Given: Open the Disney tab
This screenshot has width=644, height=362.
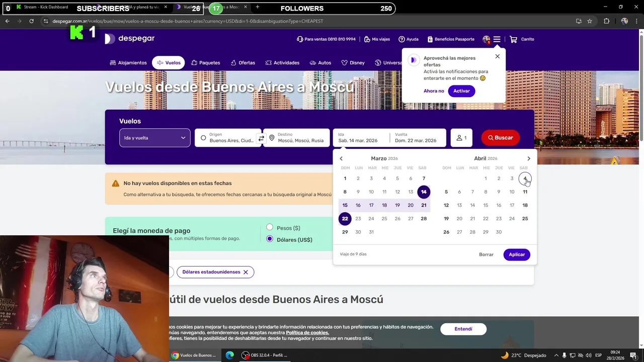Looking at the screenshot, I should (353, 63).
